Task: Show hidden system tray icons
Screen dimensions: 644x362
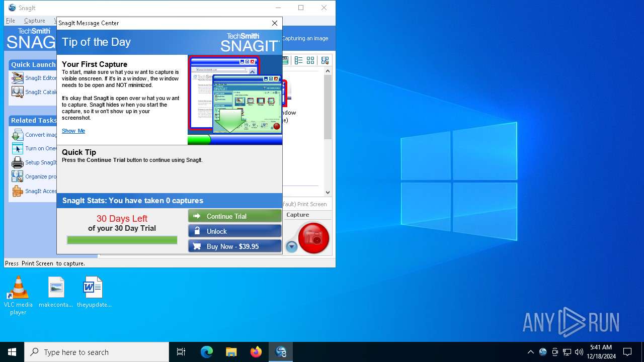Action: tap(530, 352)
